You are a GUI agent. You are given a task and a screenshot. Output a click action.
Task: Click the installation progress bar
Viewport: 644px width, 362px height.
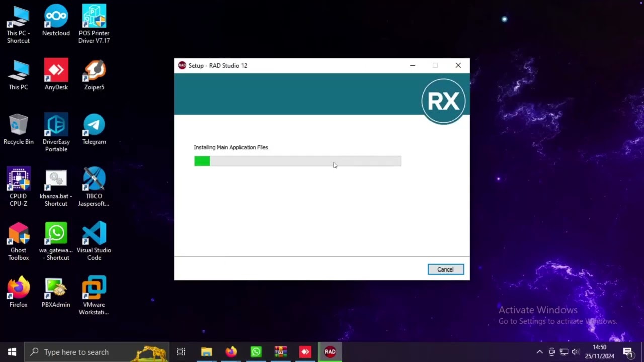(x=298, y=161)
